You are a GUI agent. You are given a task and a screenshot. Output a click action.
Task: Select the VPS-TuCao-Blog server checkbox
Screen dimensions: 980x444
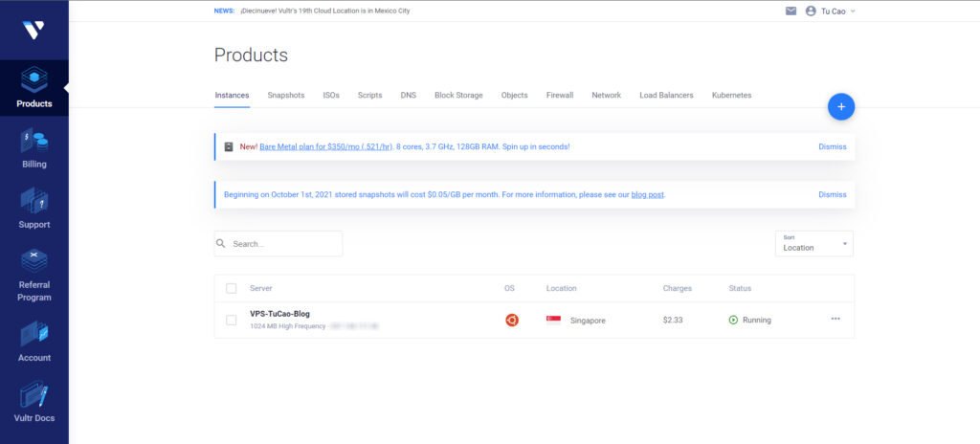pos(231,320)
